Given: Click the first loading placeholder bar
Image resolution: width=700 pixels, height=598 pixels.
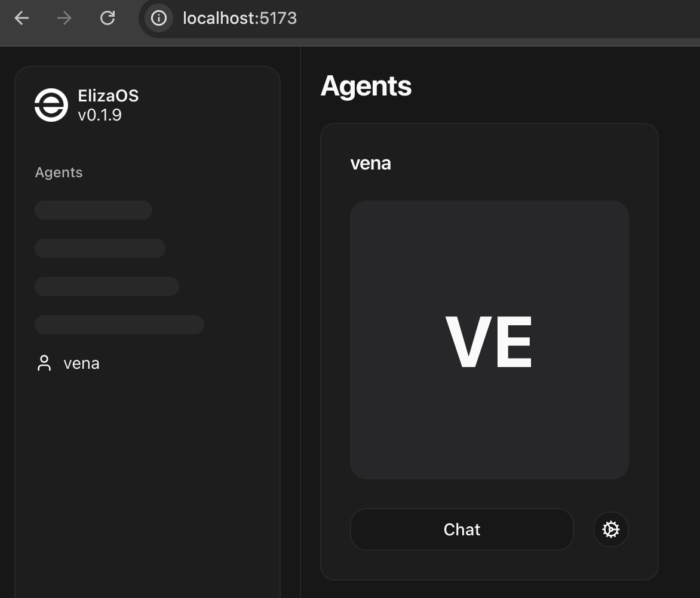Looking at the screenshot, I should (93, 210).
